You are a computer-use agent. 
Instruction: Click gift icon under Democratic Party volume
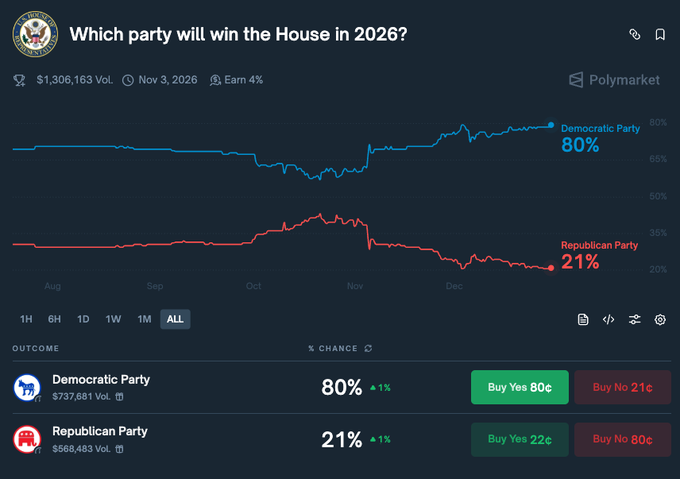click(x=120, y=397)
